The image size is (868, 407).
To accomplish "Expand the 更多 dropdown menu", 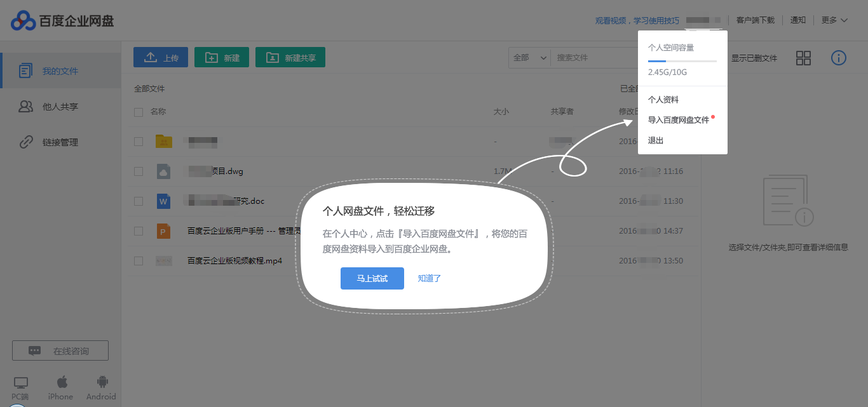I will (834, 20).
